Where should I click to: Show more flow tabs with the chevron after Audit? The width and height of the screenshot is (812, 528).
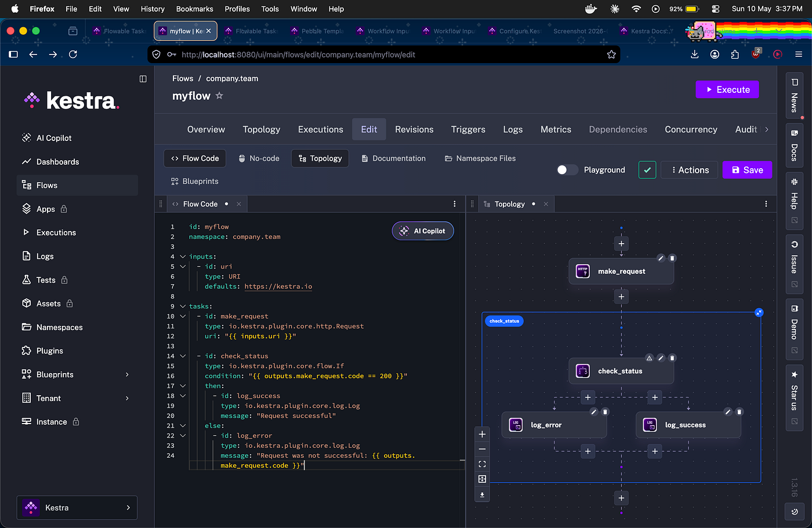[767, 129]
